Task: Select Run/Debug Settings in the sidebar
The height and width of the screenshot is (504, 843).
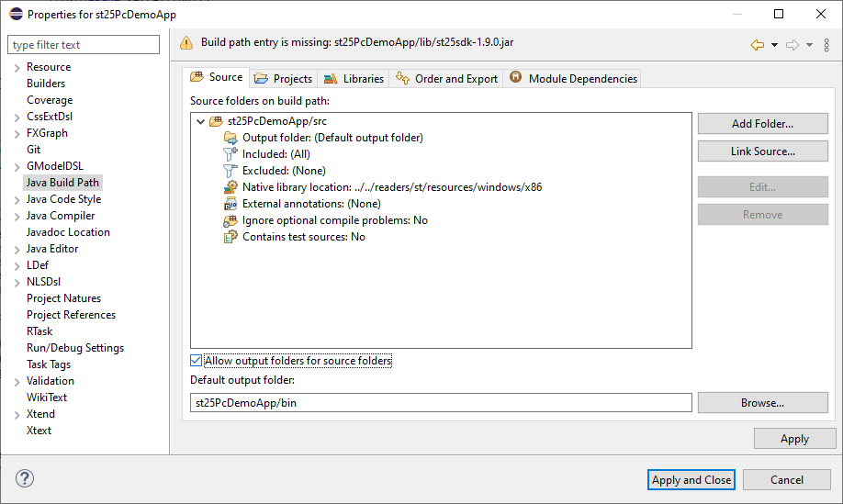Action: (75, 348)
